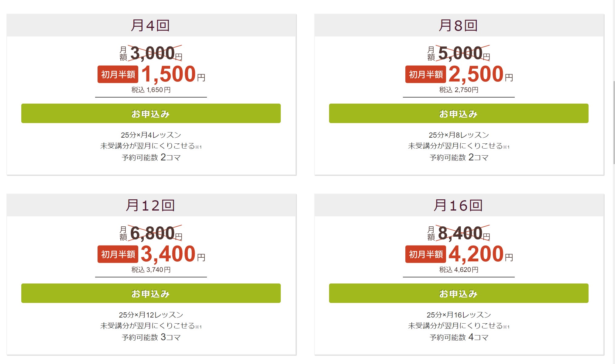The width and height of the screenshot is (615, 364).
Task: Click the ※1 footnote in 月16回 card
Action: (506, 327)
